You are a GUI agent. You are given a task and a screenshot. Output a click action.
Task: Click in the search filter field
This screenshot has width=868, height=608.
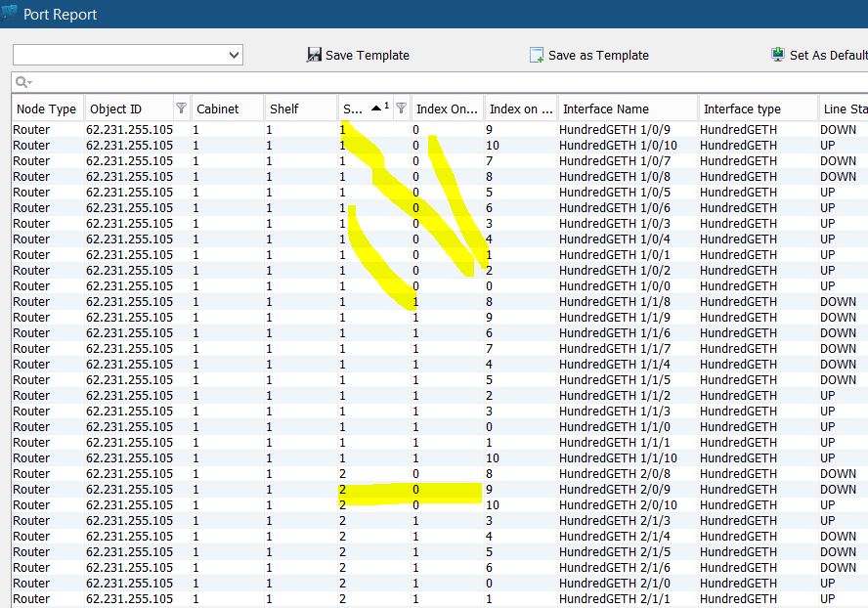[440, 82]
